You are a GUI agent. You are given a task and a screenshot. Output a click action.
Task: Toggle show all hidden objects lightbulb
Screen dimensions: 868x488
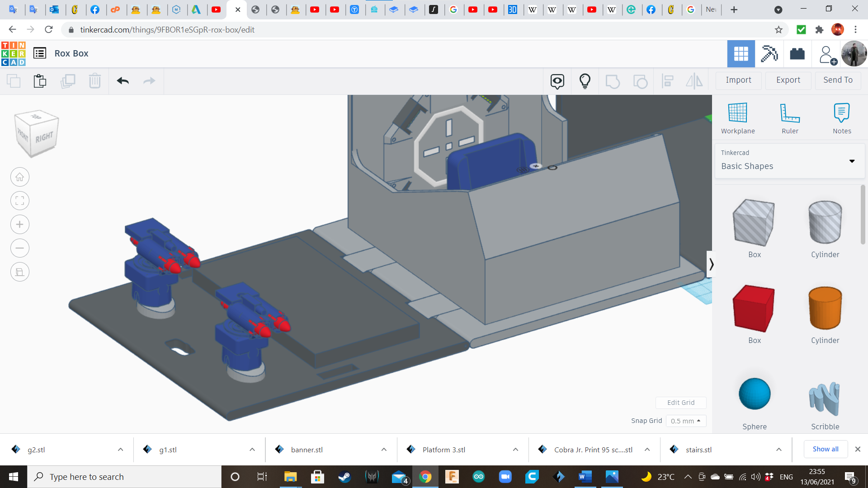[x=585, y=81]
